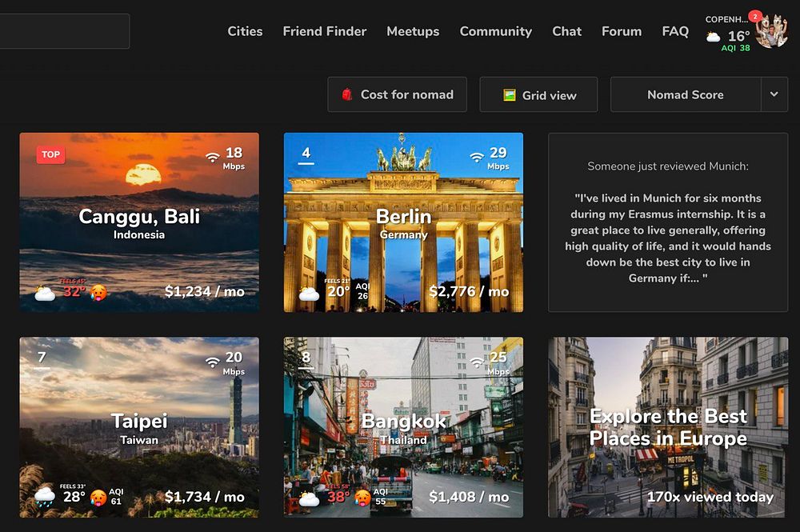The image size is (800, 532).
Task: Click the user profile avatar
Action: pos(771,32)
